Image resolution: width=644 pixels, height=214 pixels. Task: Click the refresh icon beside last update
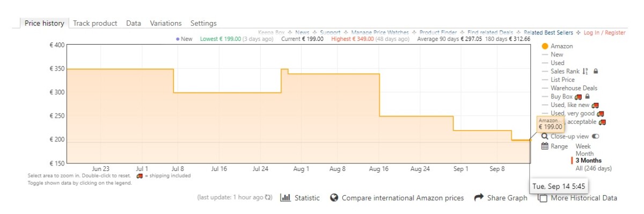[269, 198]
